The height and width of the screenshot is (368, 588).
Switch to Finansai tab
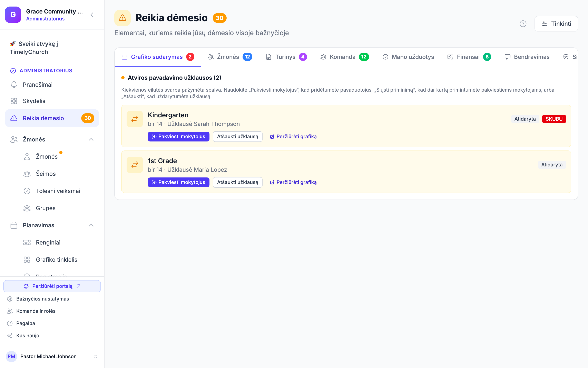(x=469, y=57)
